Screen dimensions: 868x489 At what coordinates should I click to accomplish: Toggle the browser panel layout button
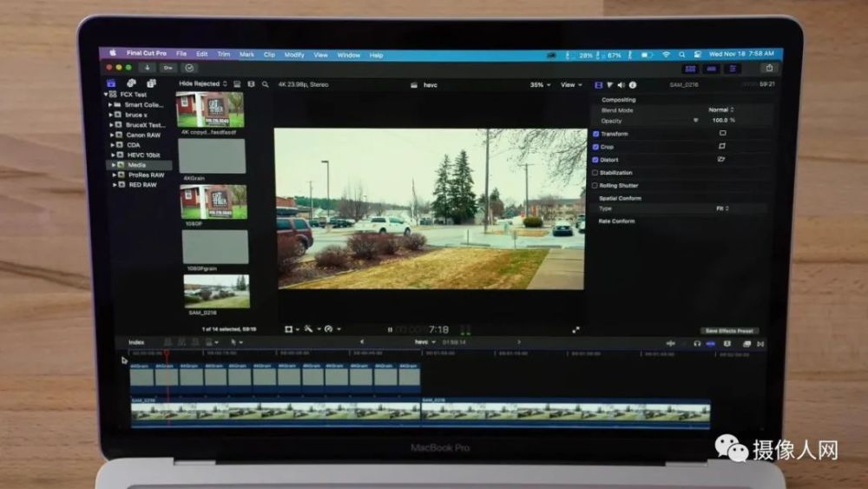point(690,69)
